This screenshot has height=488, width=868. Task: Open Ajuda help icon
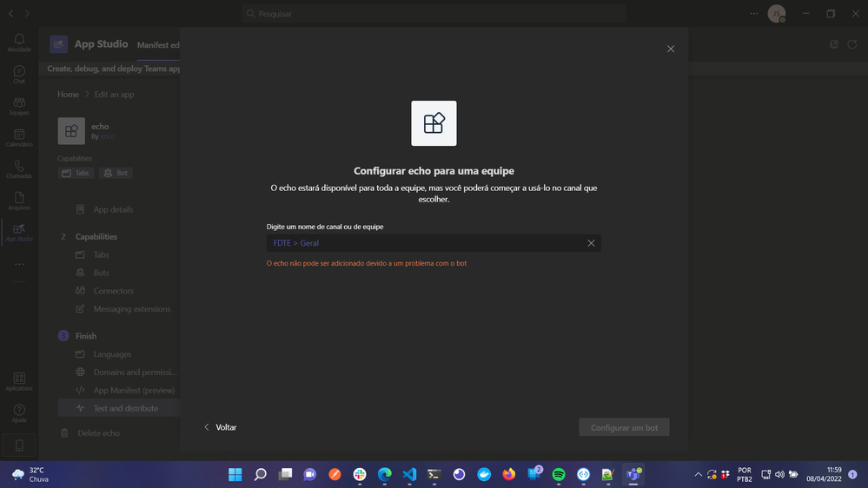(x=19, y=412)
